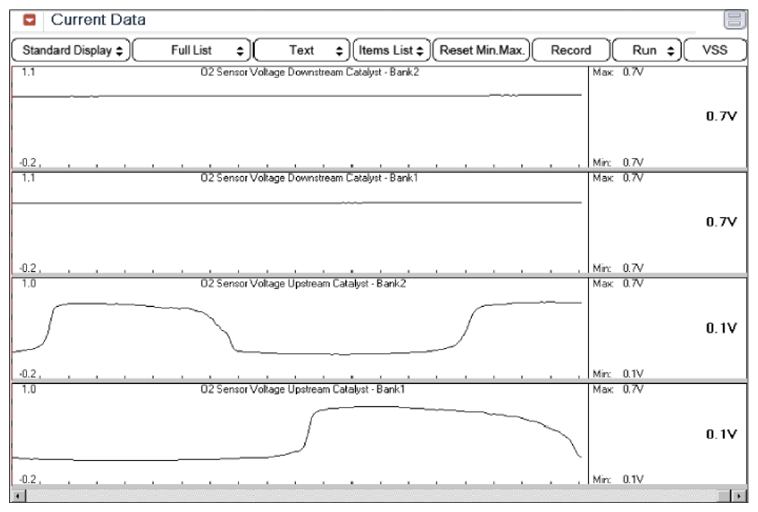This screenshot has width=758, height=512.
Task: Click the 0.1V reading for Upstream Bank1
Action: tap(721, 434)
